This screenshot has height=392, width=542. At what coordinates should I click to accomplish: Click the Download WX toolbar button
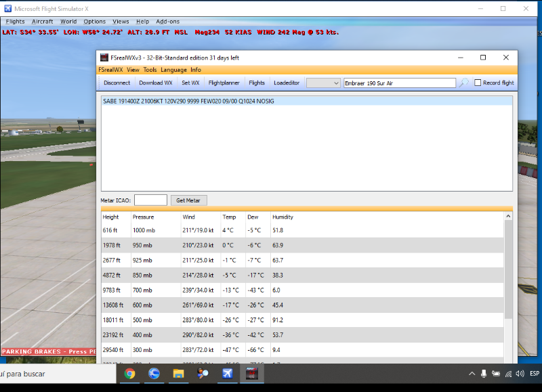[156, 83]
